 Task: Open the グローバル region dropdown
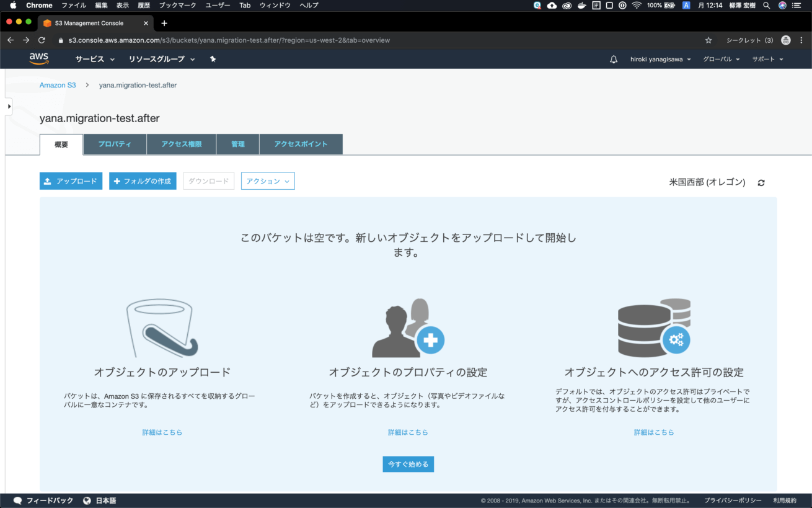pos(722,60)
